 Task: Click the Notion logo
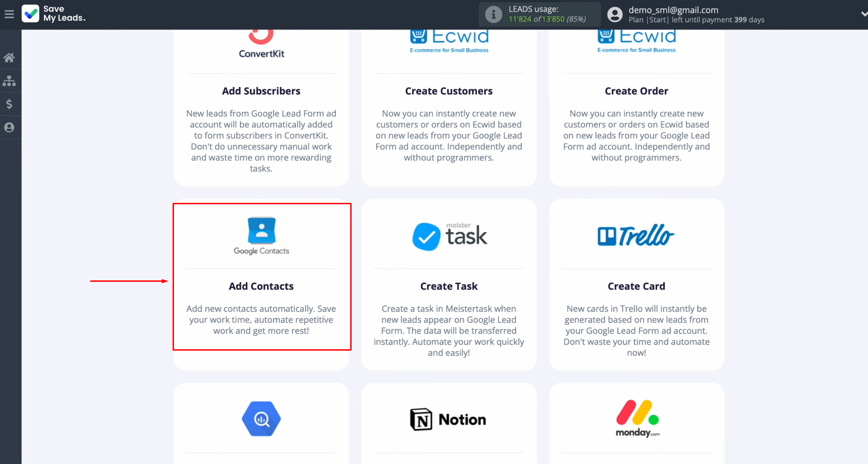(448, 419)
